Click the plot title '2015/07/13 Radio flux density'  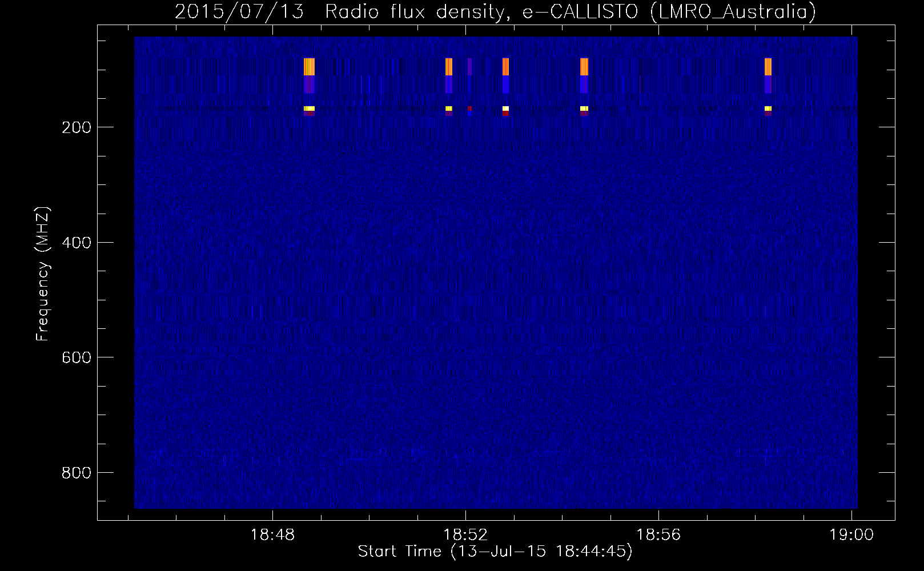tap(341, 11)
